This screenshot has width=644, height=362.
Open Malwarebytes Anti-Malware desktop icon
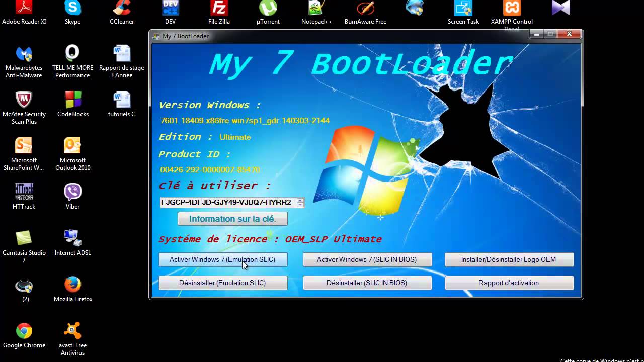(24, 62)
